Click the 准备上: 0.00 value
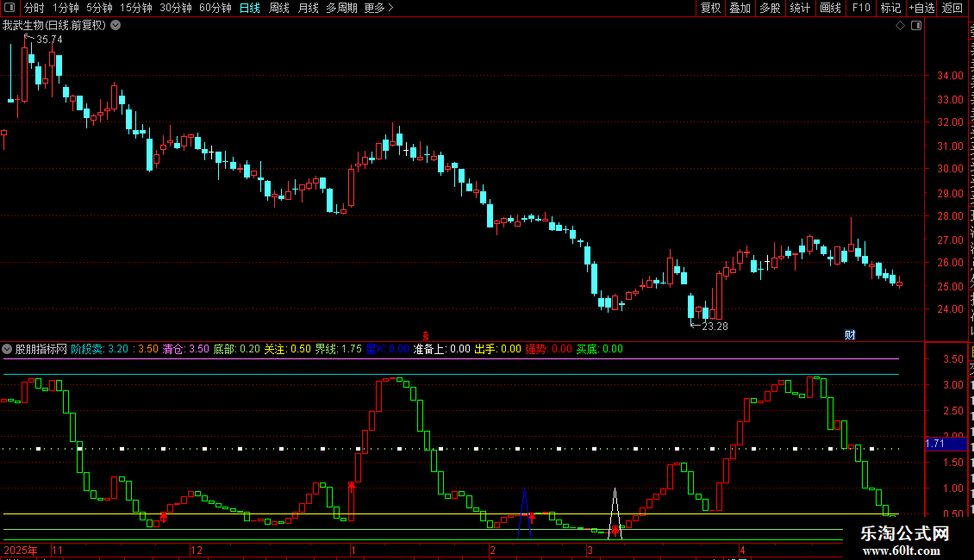 (x=441, y=349)
